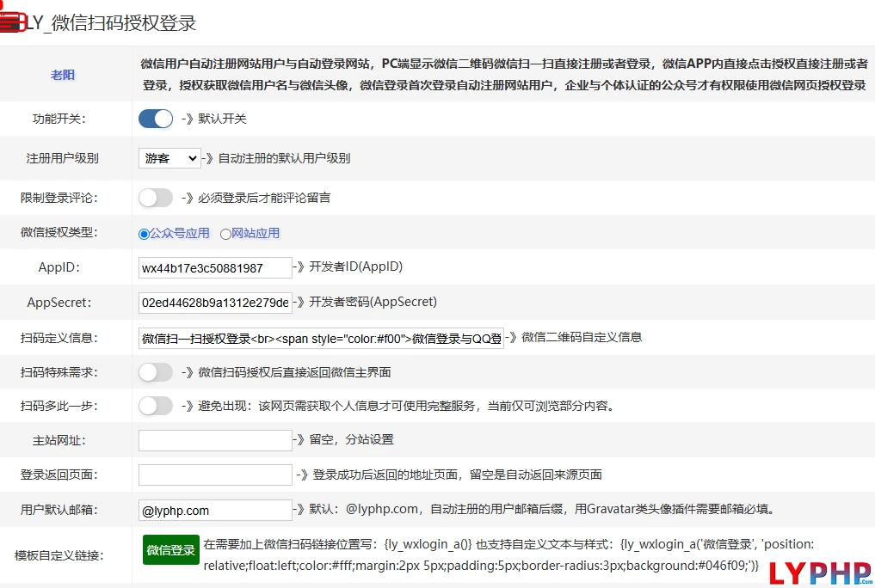The width and height of the screenshot is (875, 588).
Task: Choose the 网站应用 radio option
Action: click(x=226, y=234)
